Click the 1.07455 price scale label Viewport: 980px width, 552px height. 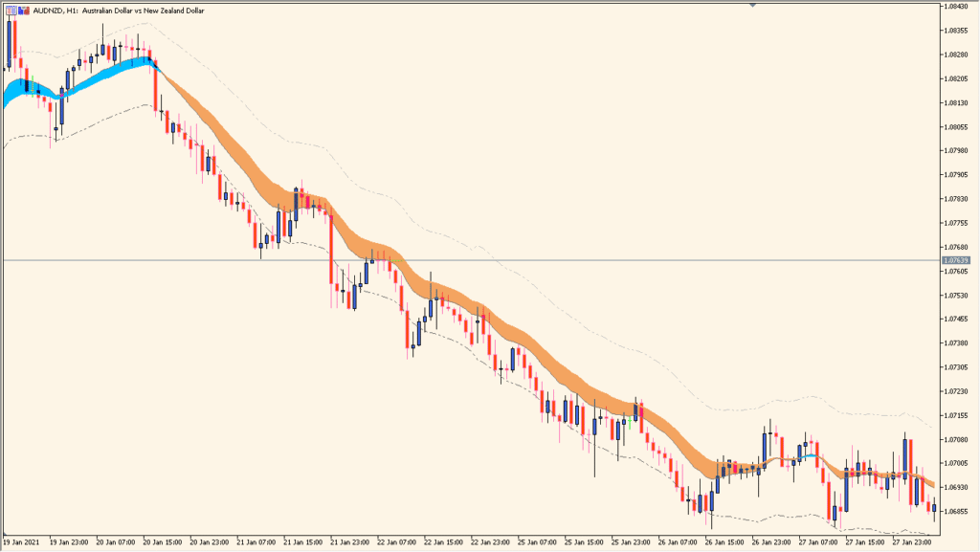(956, 320)
